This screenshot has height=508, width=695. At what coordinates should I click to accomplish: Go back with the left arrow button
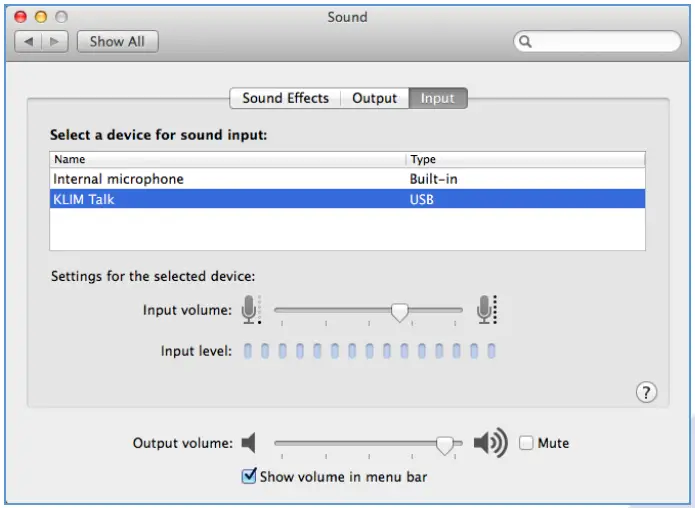point(28,42)
